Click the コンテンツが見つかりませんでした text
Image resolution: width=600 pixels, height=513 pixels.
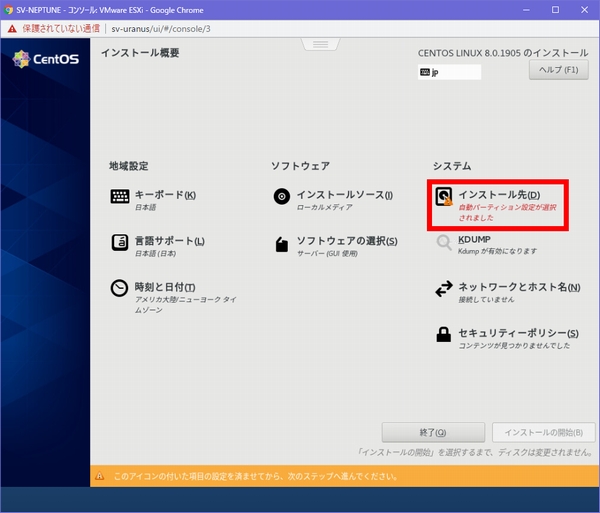(514, 346)
